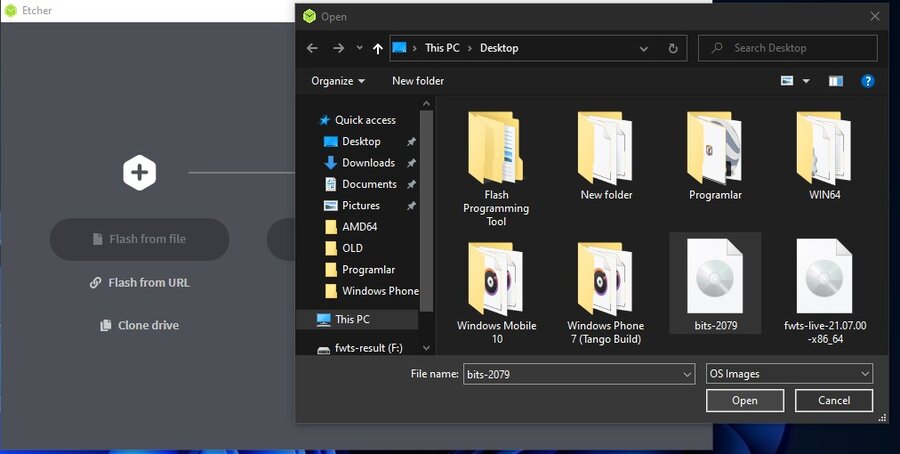The width and height of the screenshot is (900, 454).
Task: Click navigation pane scroll down arrow
Action: 426,348
